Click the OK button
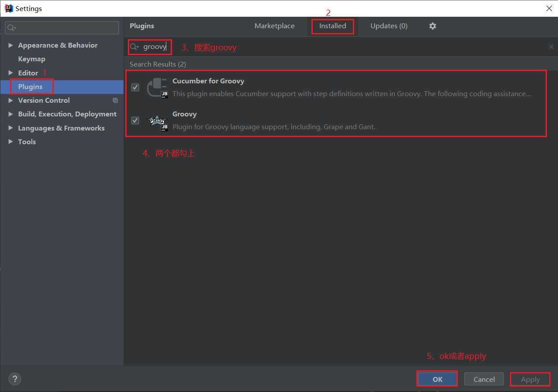 click(x=437, y=379)
